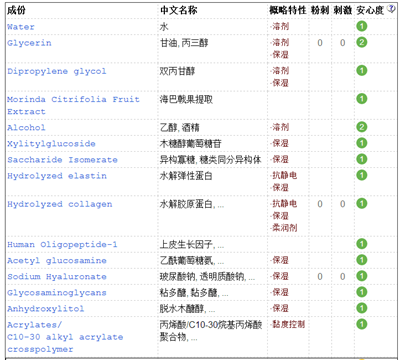Open Morinda Citrifolia Fruit Extract link
The height and width of the screenshot is (360, 400).
(73, 105)
